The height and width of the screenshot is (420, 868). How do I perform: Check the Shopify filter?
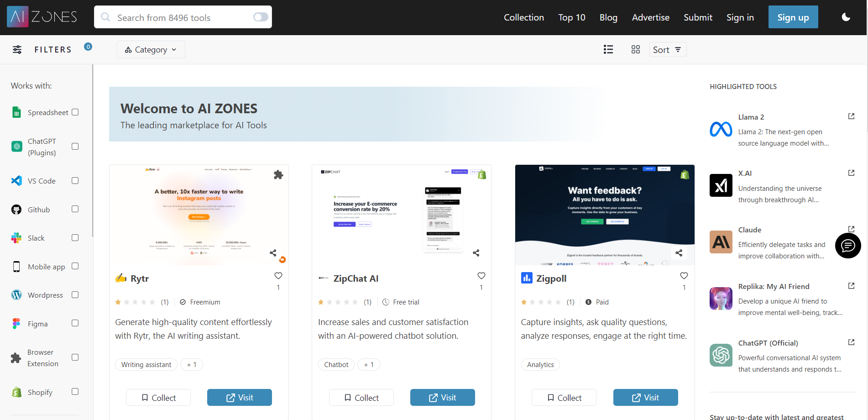tap(75, 392)
